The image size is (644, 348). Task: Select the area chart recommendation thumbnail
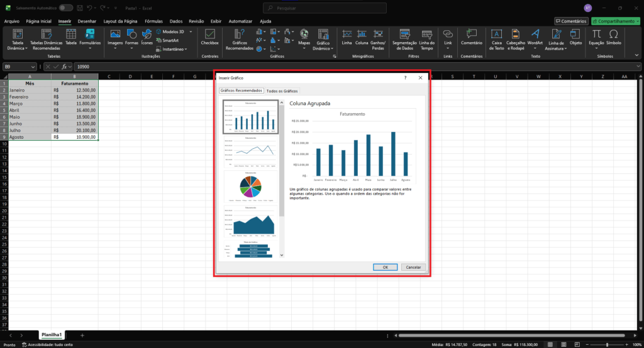coord(250,222)
